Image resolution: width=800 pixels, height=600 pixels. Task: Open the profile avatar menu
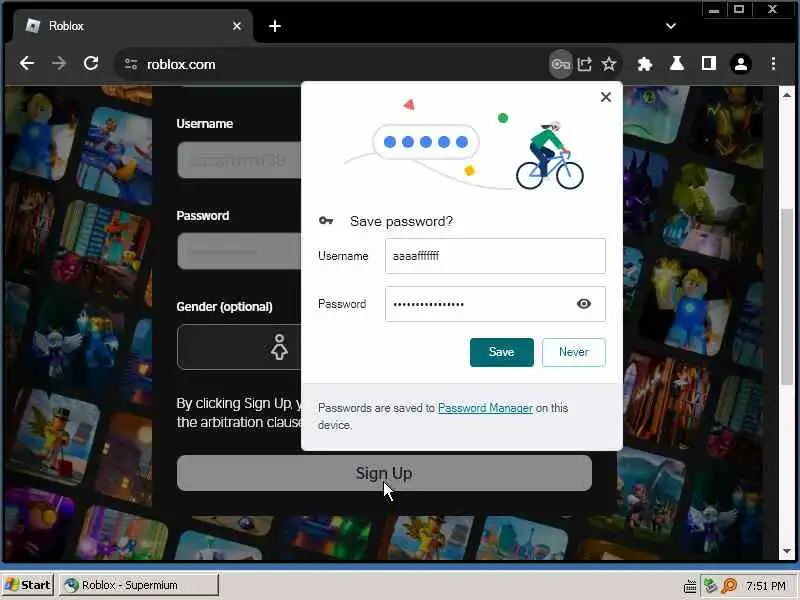tap(741, 64)
